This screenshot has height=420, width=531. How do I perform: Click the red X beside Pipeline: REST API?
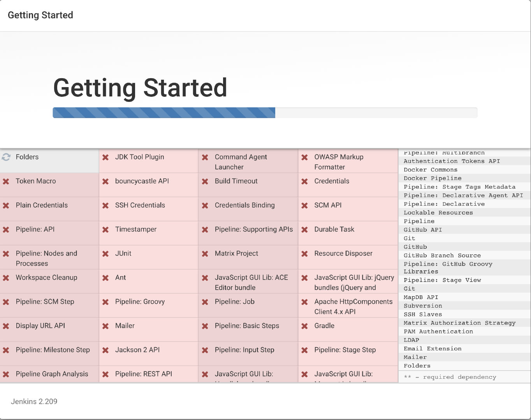(x=105, y=374)
